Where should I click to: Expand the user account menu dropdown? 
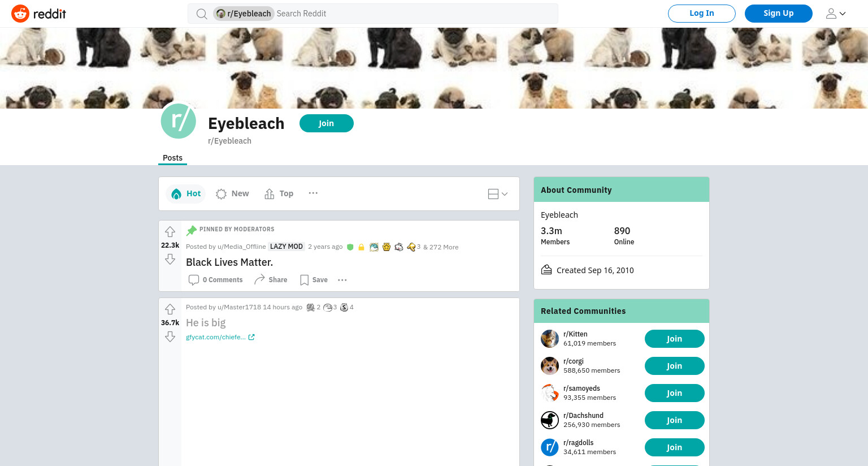point(836,14)
